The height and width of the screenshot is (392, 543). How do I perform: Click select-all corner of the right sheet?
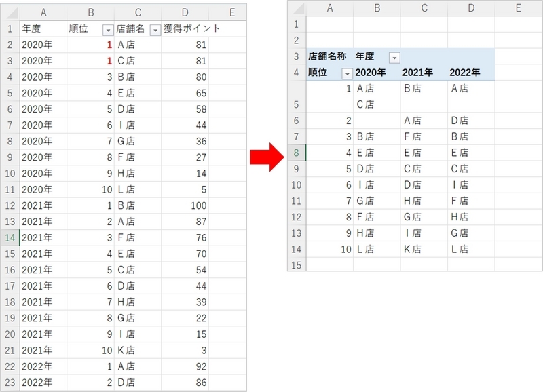[299, 8]
